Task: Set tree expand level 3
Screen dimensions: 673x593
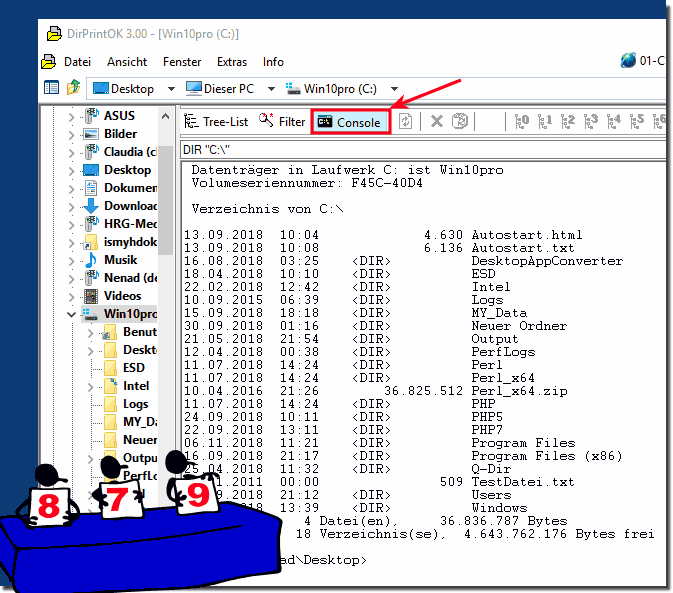Action: point(591,121)
